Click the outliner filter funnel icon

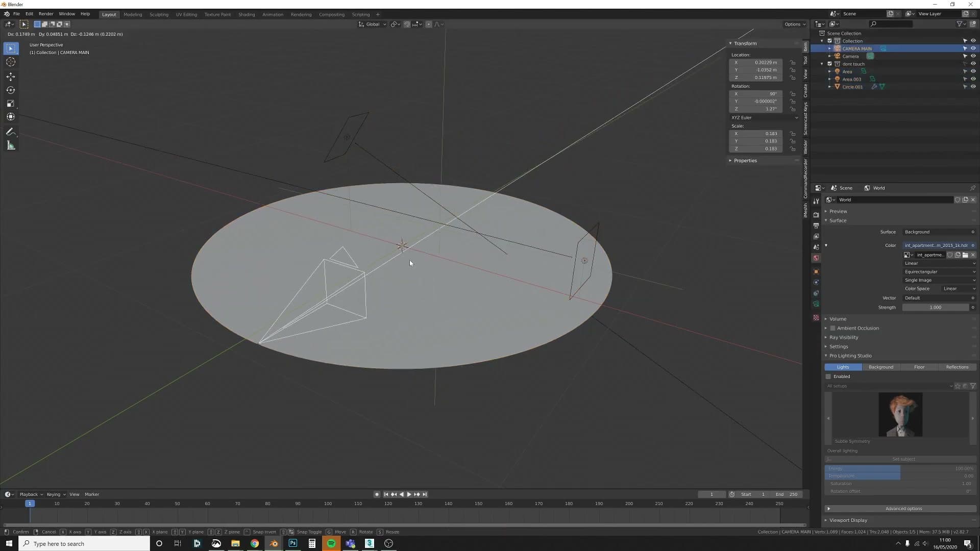point(960,24)
